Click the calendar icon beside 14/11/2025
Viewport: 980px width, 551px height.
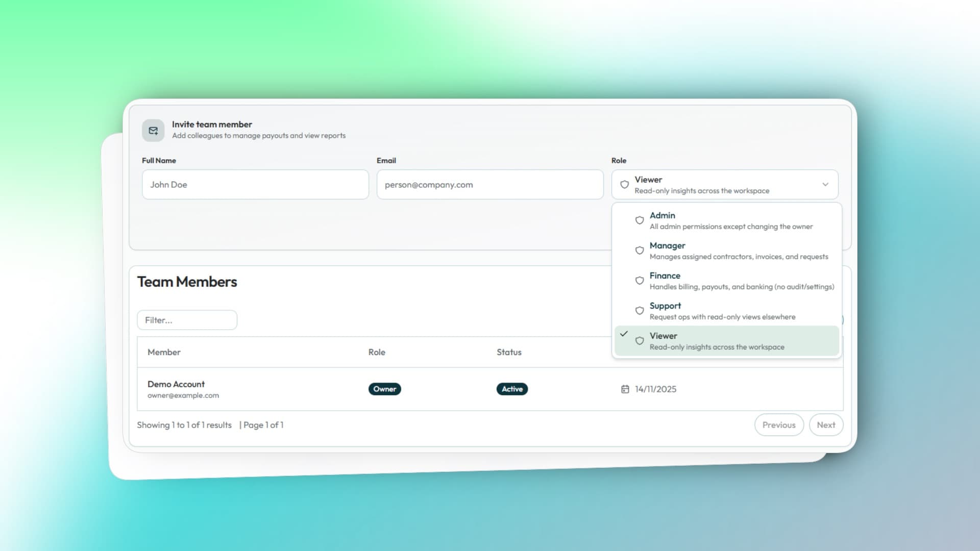coord(625,389)
